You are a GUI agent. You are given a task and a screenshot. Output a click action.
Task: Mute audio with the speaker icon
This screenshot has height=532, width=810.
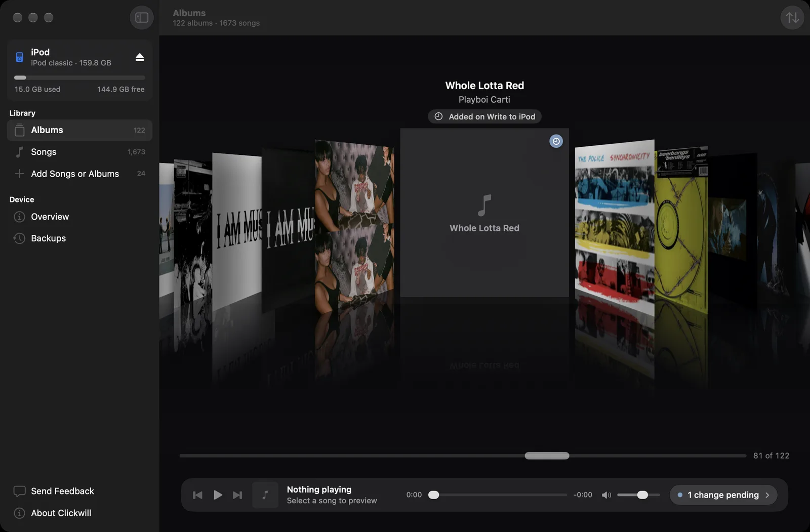pyautogui.click(x=606, y=495)
